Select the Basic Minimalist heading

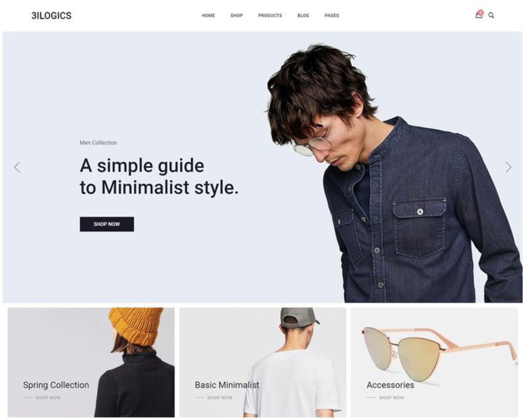point(227,385)
